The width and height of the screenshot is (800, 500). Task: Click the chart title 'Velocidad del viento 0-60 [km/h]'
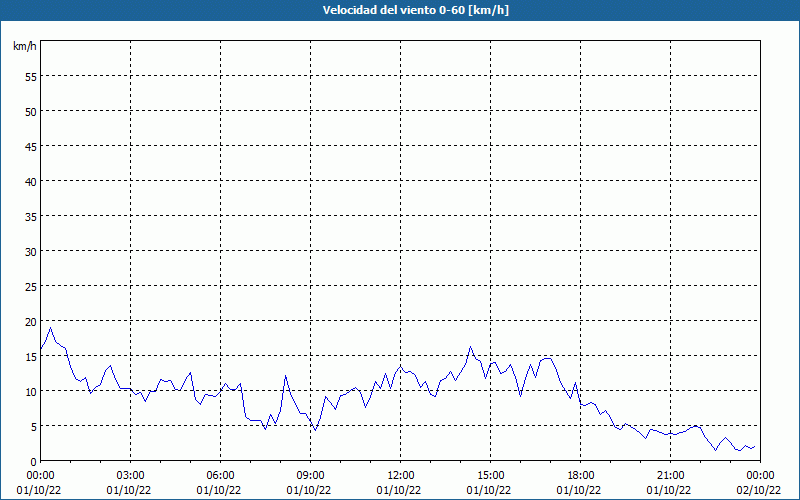416,10
